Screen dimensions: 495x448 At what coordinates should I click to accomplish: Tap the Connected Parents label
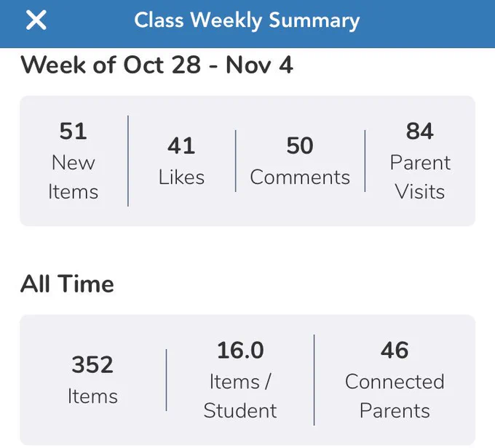point(395,396)
